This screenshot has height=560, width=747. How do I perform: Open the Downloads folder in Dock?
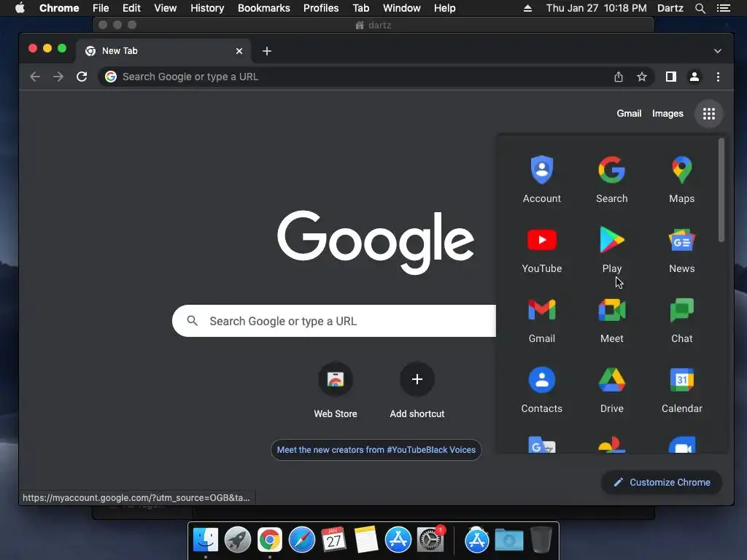click(x=508, y=540)
